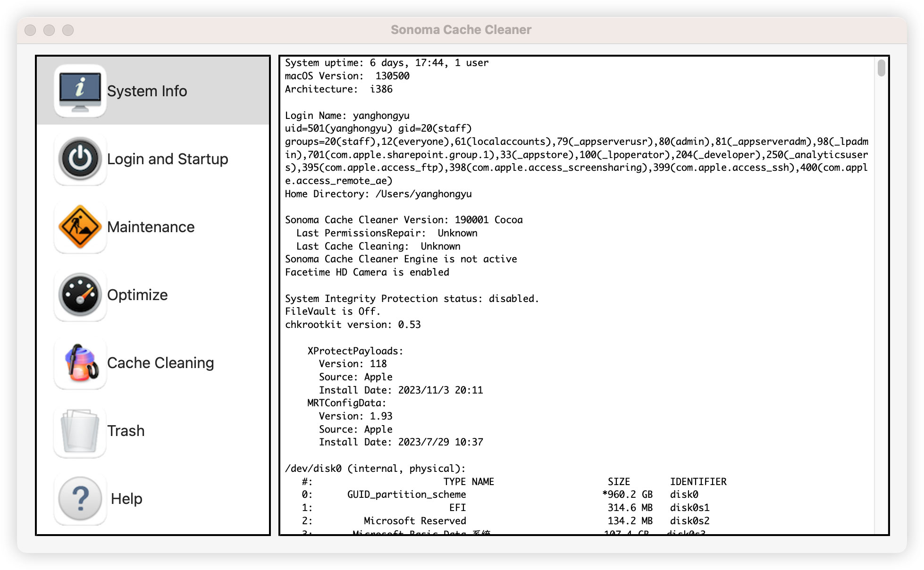Open the Help label

pyautogui.click(x=126, y=499)
